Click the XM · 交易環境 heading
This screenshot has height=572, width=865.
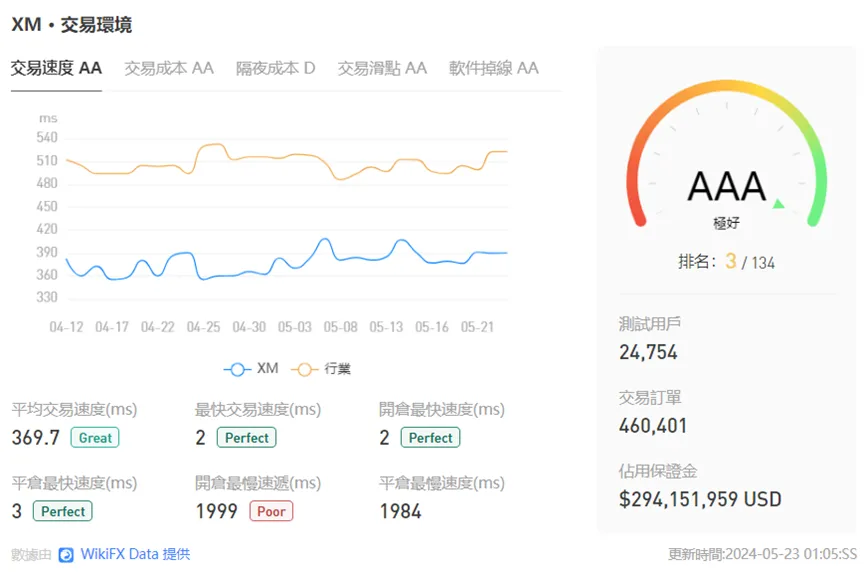coord(72,25)
